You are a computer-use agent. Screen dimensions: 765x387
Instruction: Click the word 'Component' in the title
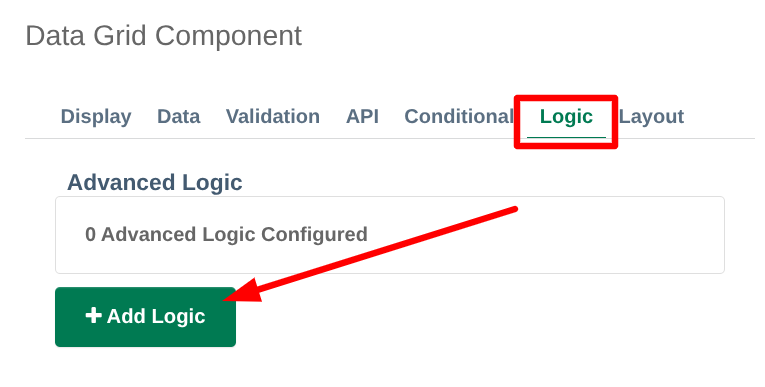pos(228,37)
